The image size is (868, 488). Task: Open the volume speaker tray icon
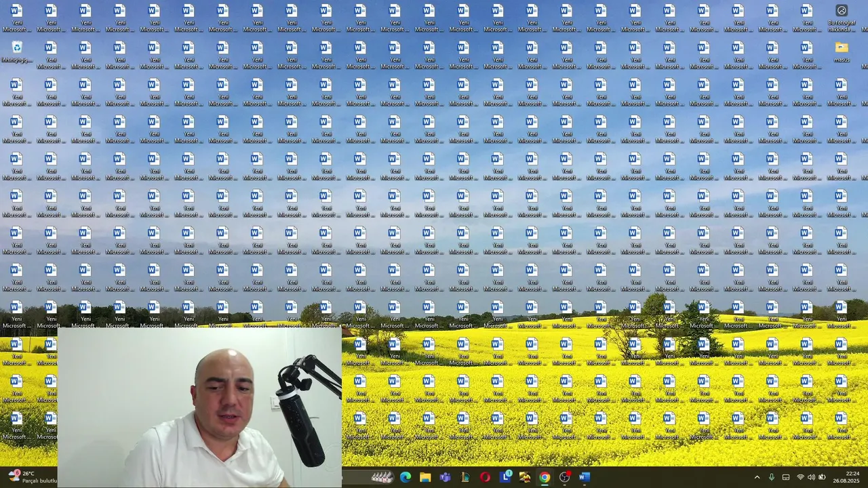811,477
